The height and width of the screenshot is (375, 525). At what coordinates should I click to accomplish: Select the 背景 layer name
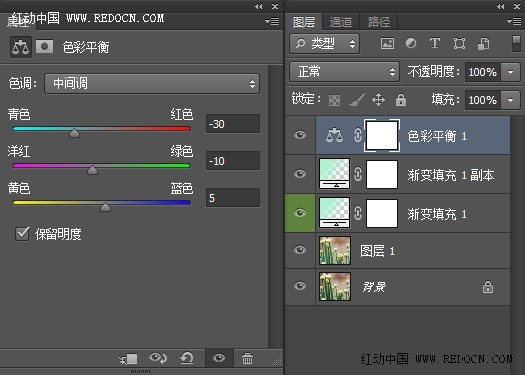coord(374,287)
